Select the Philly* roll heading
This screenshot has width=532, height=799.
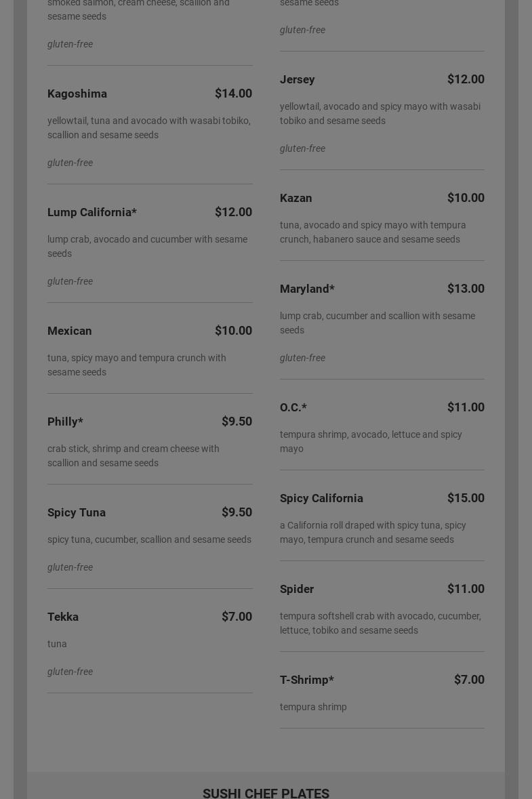click(x=65, y=422)
